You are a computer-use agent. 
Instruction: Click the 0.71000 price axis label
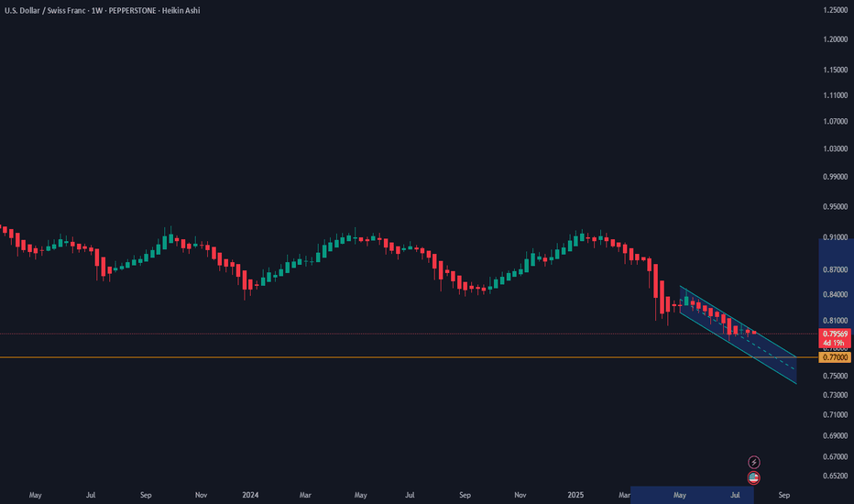(x=835, y=415)
